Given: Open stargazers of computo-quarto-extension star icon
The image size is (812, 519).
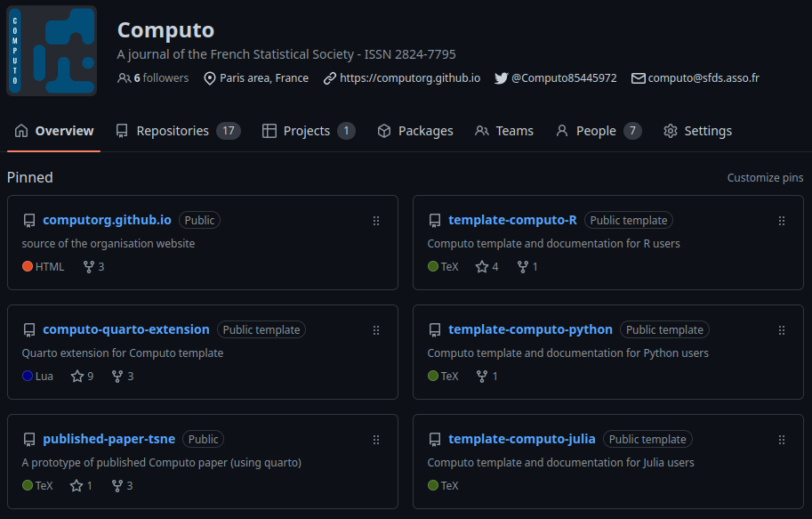Looking at the screenshot, I should click(77, 376).
